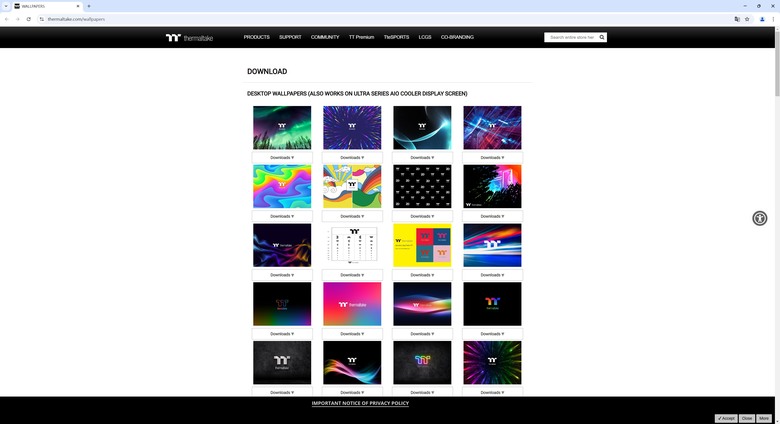
Task: Open the white calendar wallpaper thumbnail
Action: pos(352,245)
